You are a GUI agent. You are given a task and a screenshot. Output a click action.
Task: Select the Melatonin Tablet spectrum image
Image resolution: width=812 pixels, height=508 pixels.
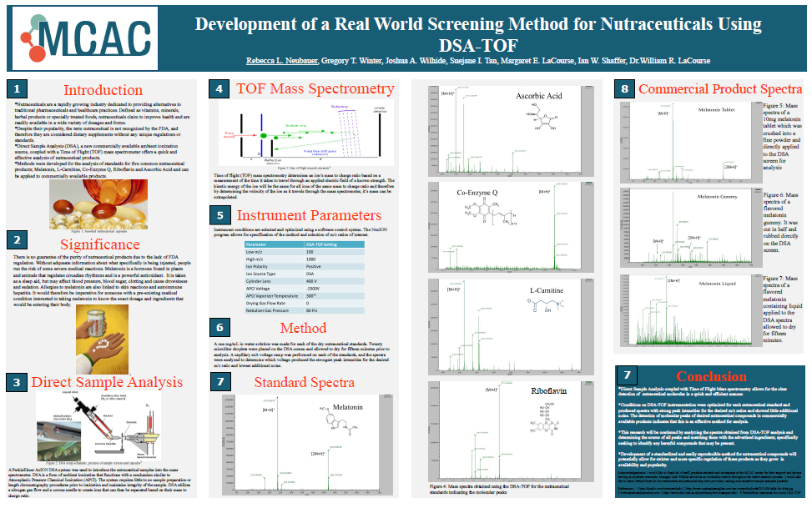[x=691, y=142]
